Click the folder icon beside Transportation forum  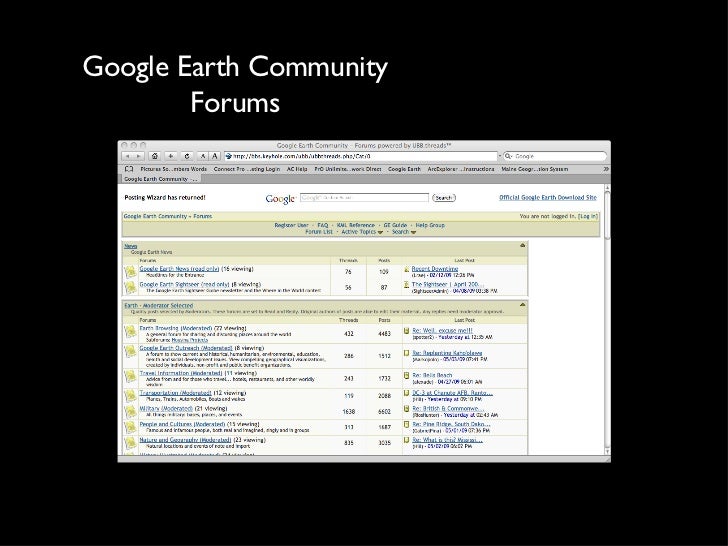pyautogui.click(x=130, y=396)
